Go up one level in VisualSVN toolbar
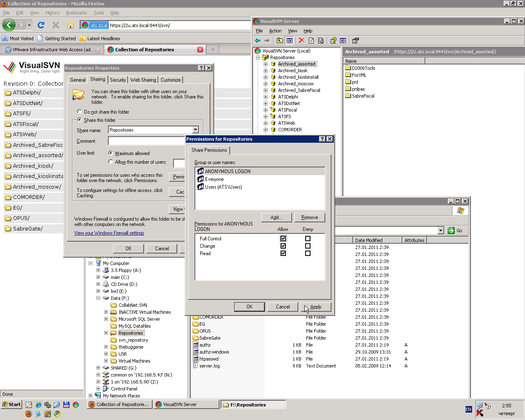This screenshot has width=525, height=420. point(280,41)
